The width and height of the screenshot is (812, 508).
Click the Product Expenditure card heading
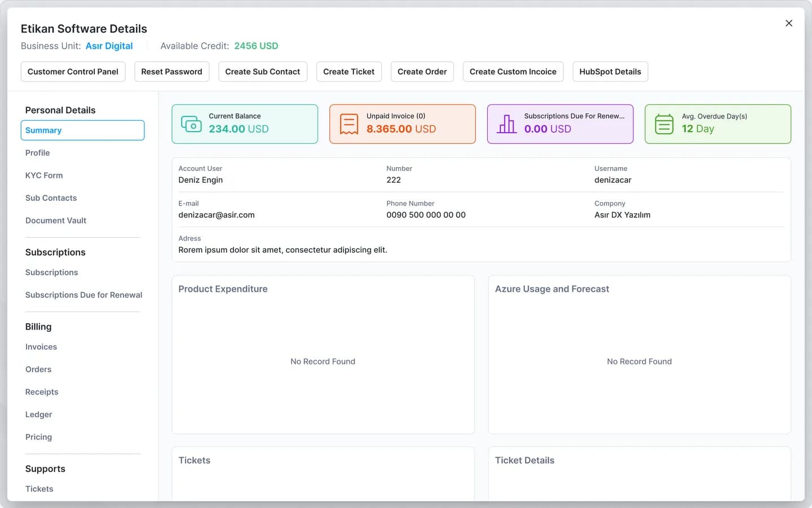pos(223,289)
